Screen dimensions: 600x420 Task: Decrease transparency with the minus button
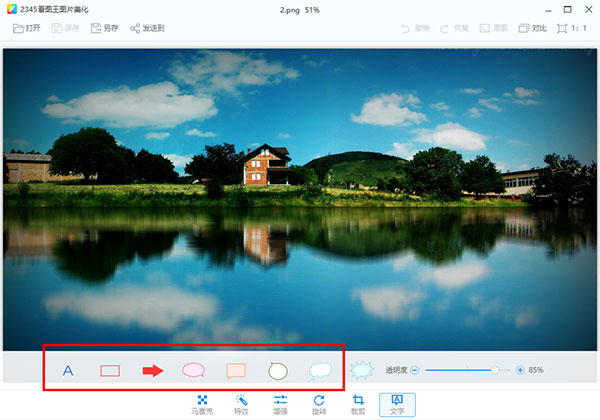414,370
